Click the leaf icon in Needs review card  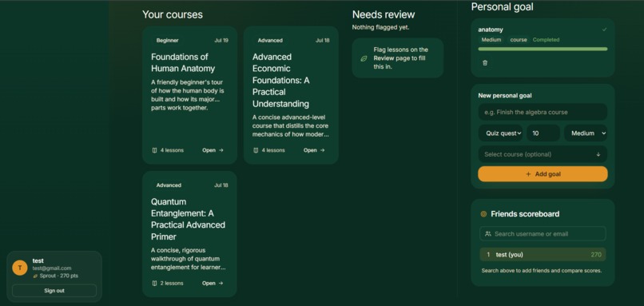coord(364,59)
